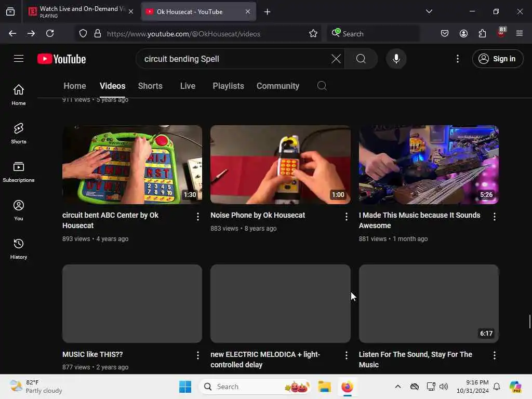Select the channel Shorts tab
The image size is (532, 399).
click(150, 86)
